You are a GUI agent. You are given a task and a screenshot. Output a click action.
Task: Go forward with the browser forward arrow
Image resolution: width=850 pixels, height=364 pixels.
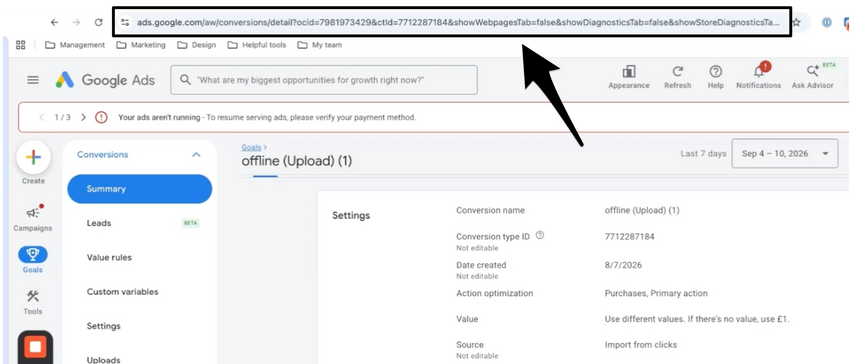[76, 22]
